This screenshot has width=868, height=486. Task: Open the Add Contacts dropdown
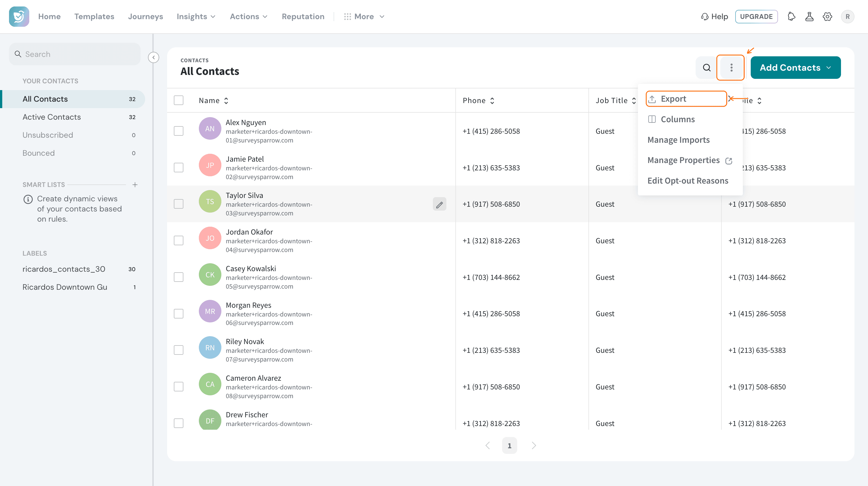coord(795,68)
